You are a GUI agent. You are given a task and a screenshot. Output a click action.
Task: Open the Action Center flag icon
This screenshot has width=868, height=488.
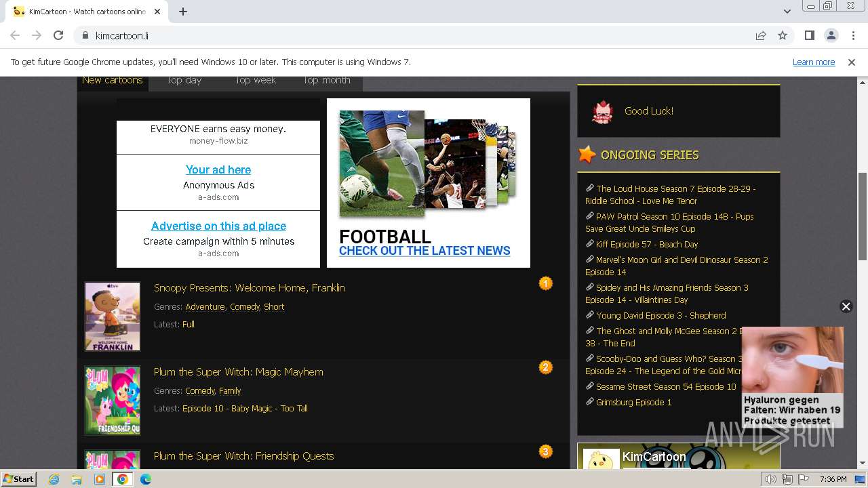pos(803,479)
